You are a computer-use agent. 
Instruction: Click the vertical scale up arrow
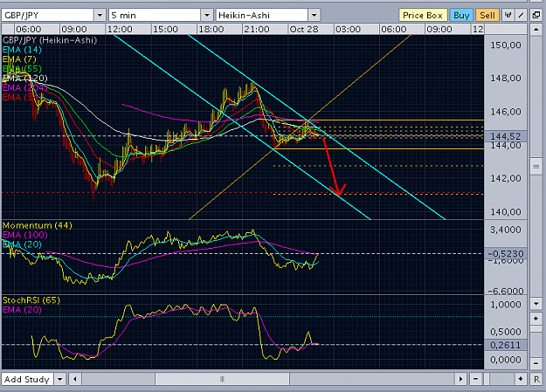[536, 30]
